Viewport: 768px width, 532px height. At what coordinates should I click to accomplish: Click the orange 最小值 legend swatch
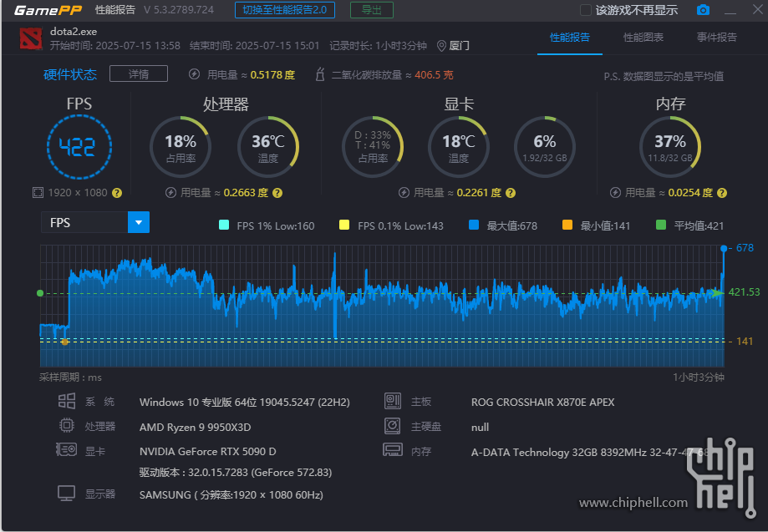point(567,225)
